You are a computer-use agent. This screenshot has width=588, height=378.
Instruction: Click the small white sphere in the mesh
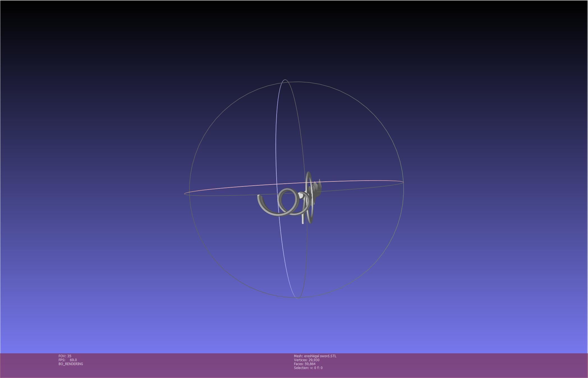point(301,195)
